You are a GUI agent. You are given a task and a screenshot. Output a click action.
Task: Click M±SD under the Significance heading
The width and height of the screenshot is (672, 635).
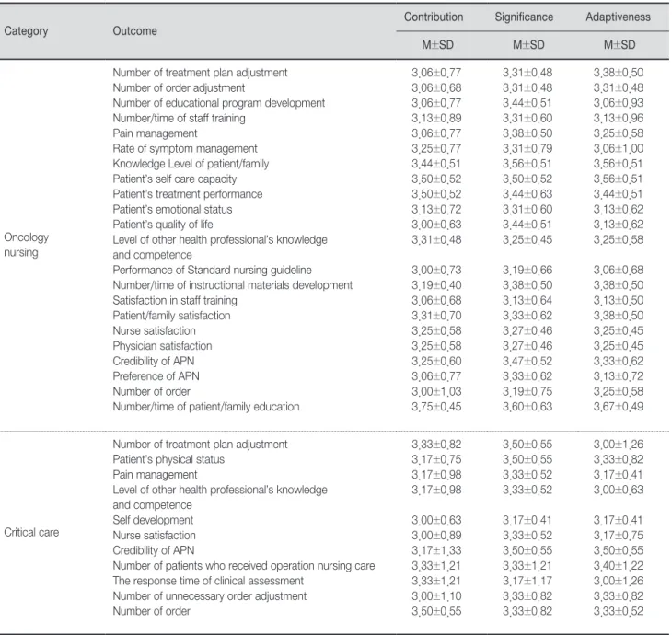click(528, 45)
